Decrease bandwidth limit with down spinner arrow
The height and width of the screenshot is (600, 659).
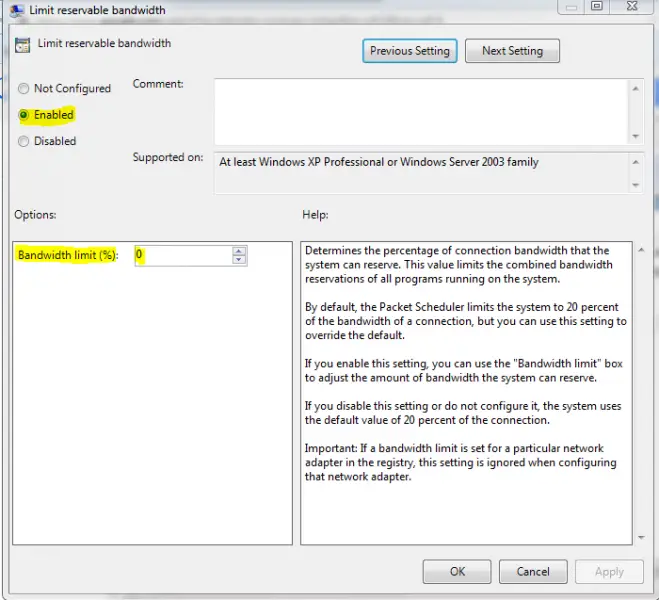pyautogui.click(x=239, y=260)
